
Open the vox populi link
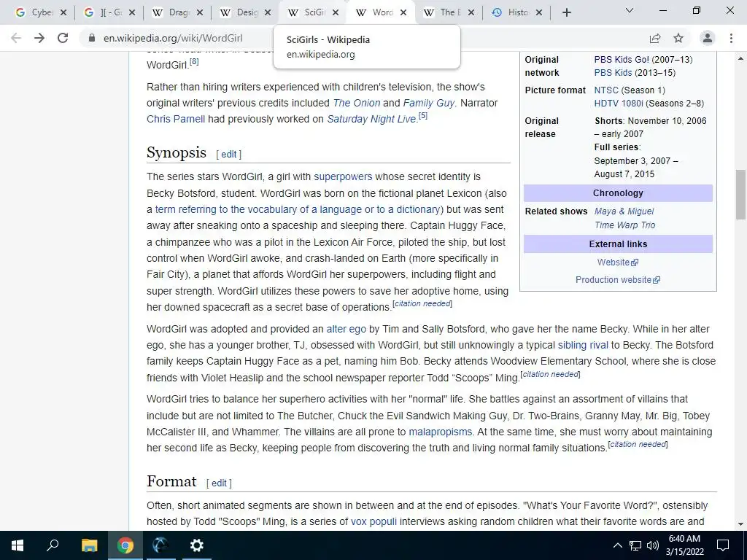pos(373,521)
